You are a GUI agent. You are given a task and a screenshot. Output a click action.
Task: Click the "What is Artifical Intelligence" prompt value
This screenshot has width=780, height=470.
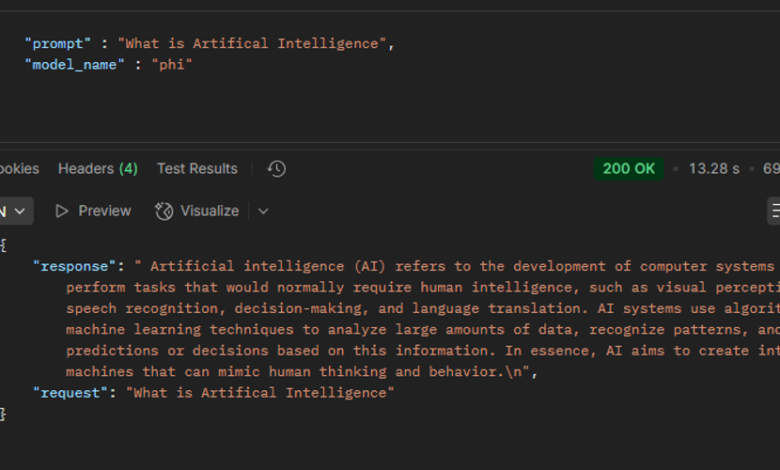coord(252,44)
